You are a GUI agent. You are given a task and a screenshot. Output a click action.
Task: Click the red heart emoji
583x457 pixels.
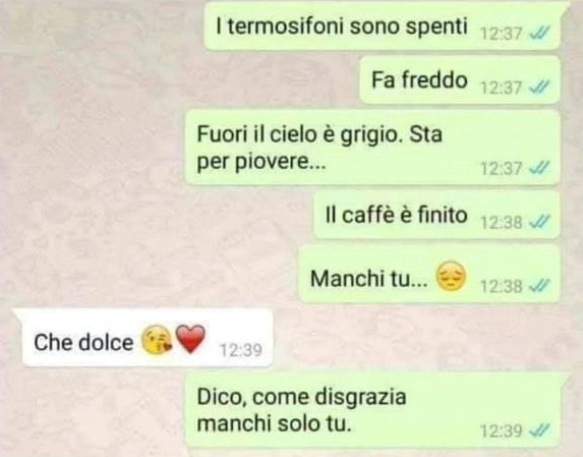click(x=190, y=338)
